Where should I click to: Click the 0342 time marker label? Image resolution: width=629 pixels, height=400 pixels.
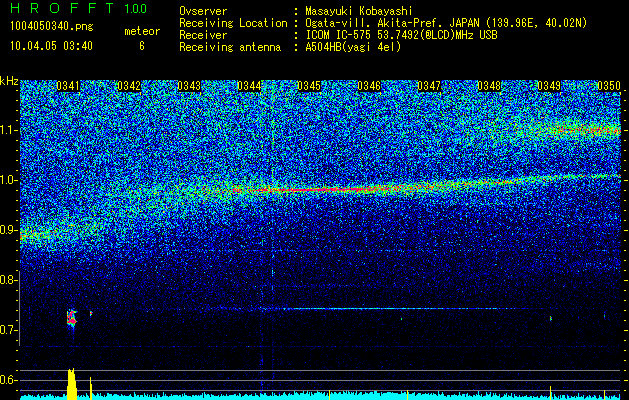[129, 86]
